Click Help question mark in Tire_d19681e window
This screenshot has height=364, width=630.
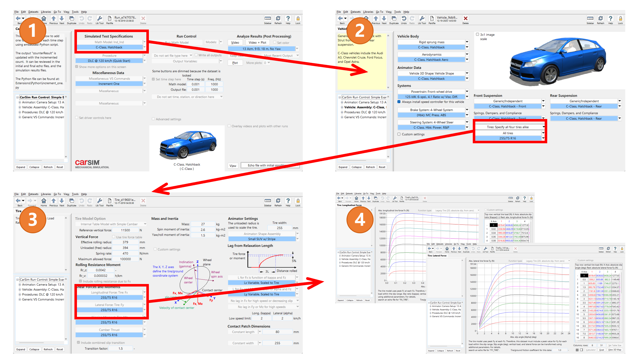coord(288,201)
